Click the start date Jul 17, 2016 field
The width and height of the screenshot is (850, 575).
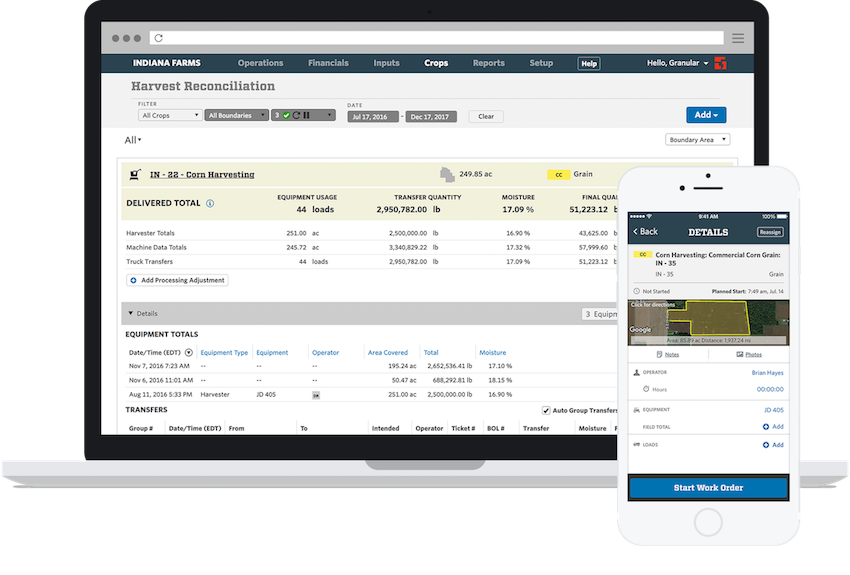[373, 117]
